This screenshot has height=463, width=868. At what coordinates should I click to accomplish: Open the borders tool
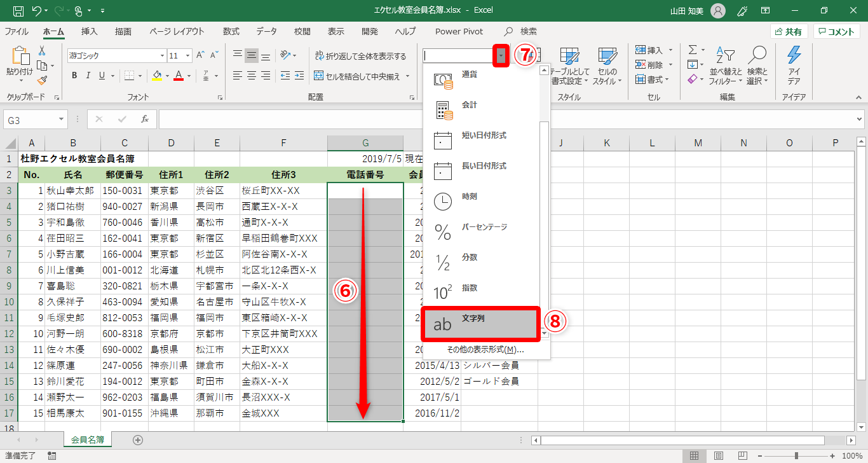(x=129, y=76)
